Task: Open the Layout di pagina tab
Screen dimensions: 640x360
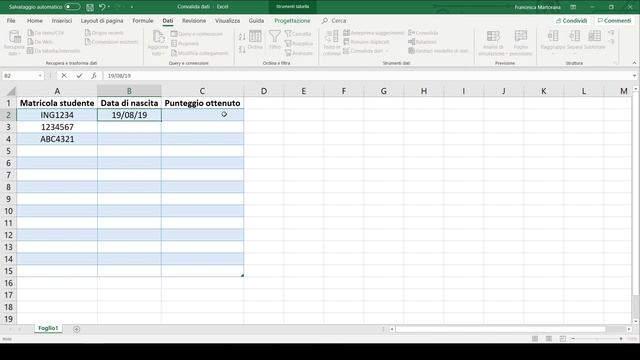Action: pyautogui.click(x=102, y=20)
